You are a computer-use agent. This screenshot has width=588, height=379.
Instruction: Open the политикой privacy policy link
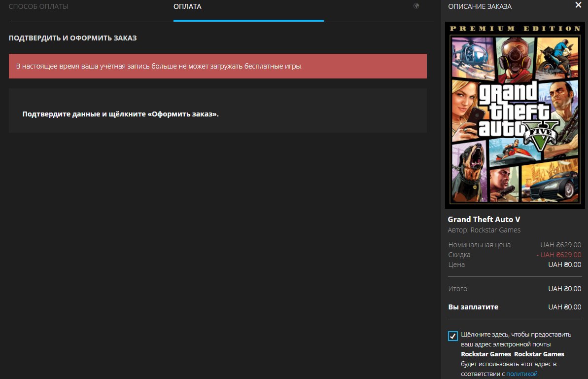pyautogui.click(x=521, y=374)
